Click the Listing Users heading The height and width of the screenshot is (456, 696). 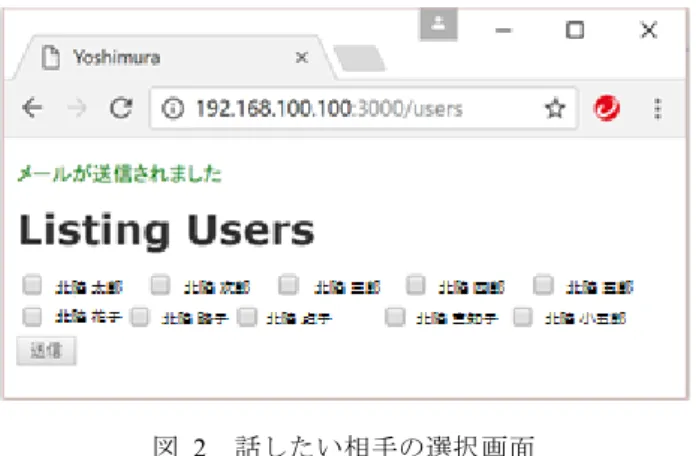pos(166,230)
